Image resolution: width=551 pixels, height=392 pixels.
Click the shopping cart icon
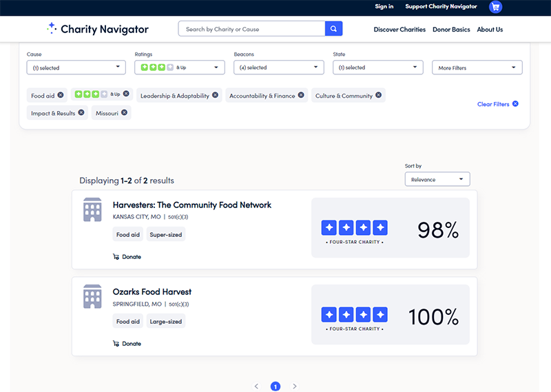[495, 7]
